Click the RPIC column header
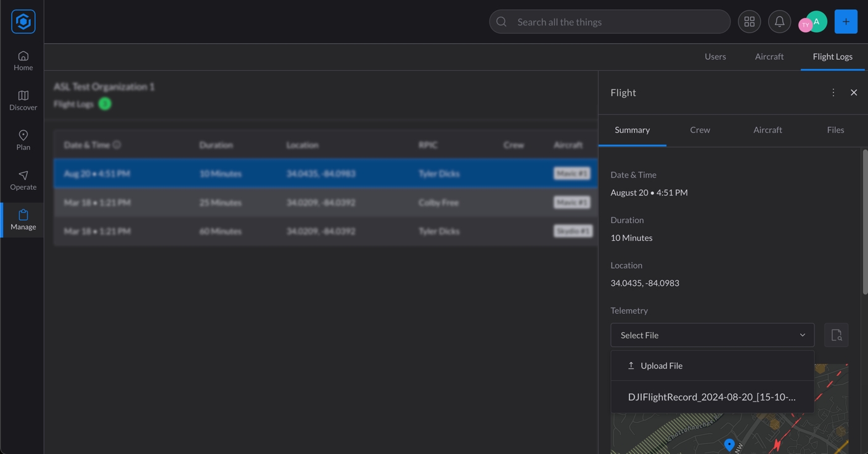The width and height of the screenshot is (868, 454). tap(428, 145)
